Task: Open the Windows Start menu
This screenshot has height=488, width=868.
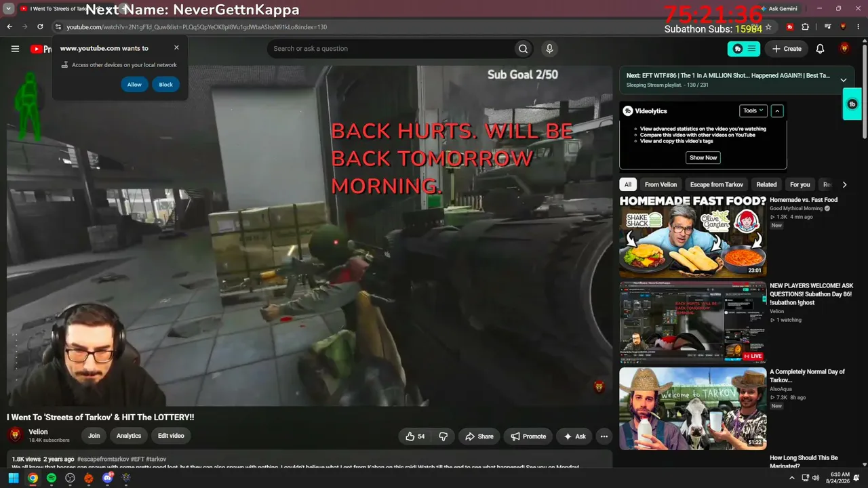Action: coord(13,478)
